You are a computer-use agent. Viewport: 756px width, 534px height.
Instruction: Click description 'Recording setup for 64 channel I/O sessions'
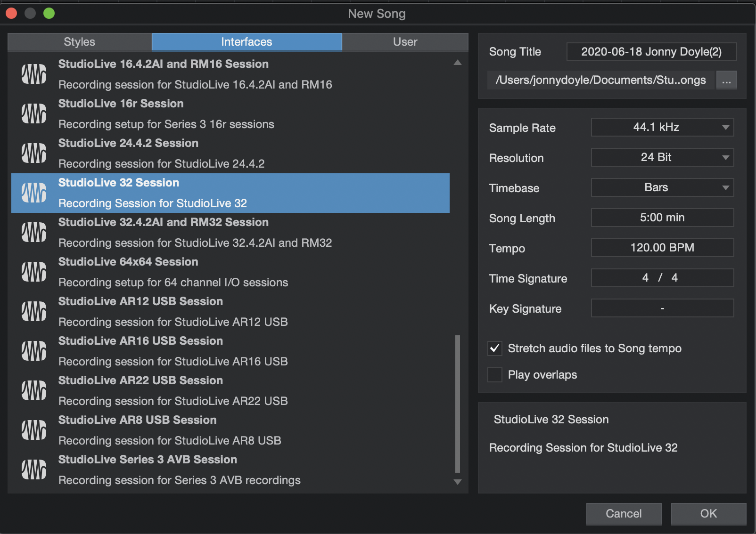[x=173, y=283]
